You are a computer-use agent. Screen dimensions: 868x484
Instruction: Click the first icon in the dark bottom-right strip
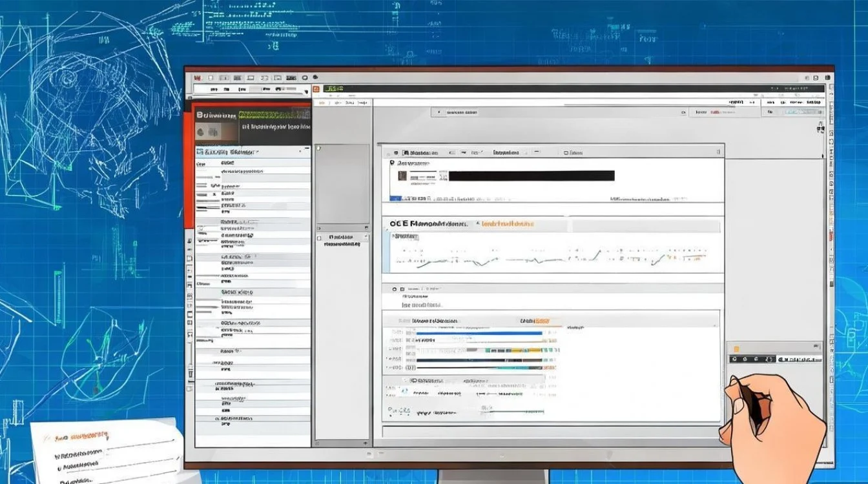click(x=734, y=359)
